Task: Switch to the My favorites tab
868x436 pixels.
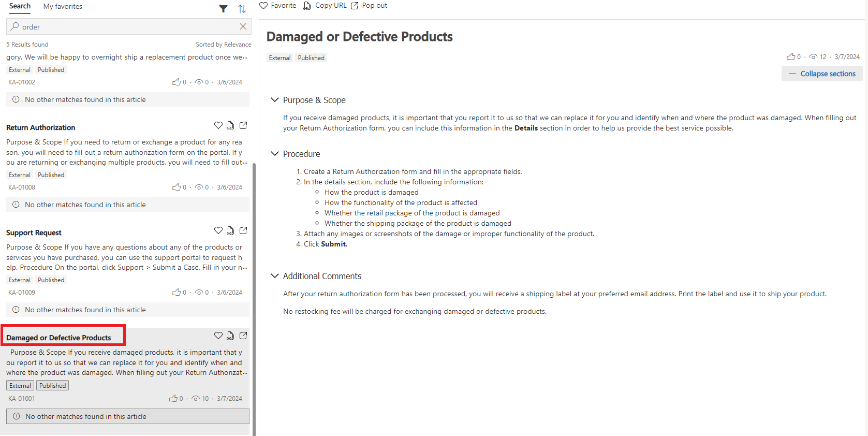Action: click(63, 6)
